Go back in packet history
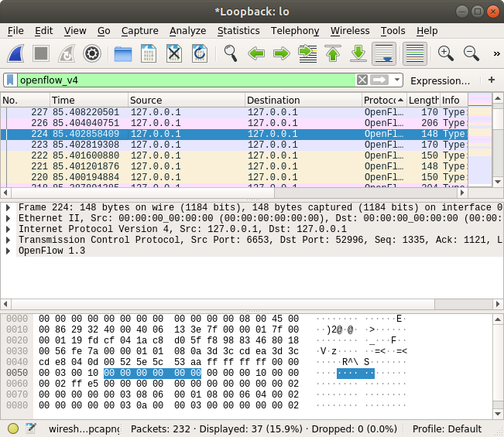 click(x=256, y=53)
